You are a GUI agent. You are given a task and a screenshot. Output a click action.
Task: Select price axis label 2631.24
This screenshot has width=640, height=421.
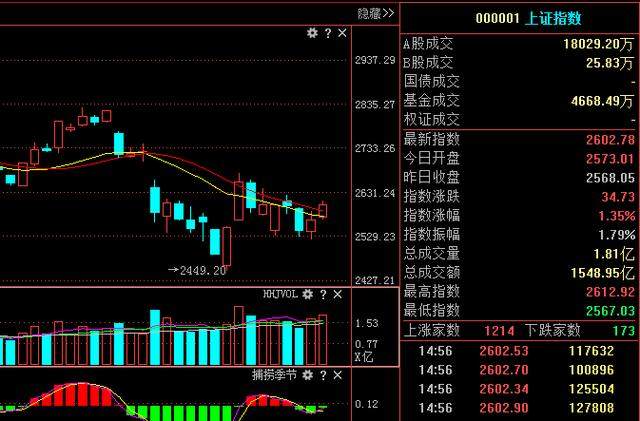(375, 192)
